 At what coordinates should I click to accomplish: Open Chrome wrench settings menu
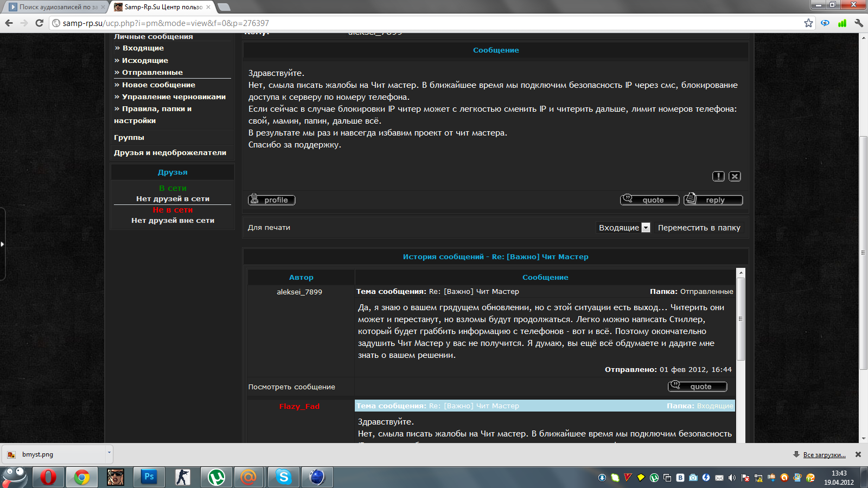(x=859, y=23)
